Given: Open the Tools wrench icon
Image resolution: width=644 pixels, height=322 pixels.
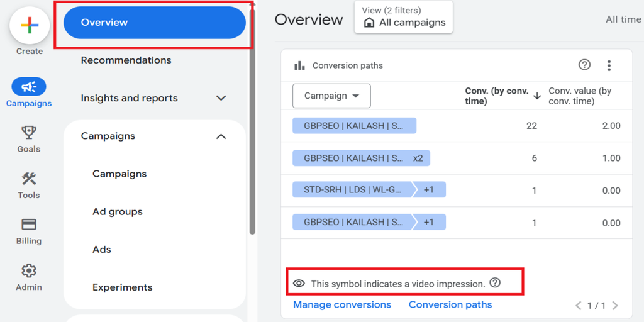Looking at the screenshot, I should [x=29, y=179].
